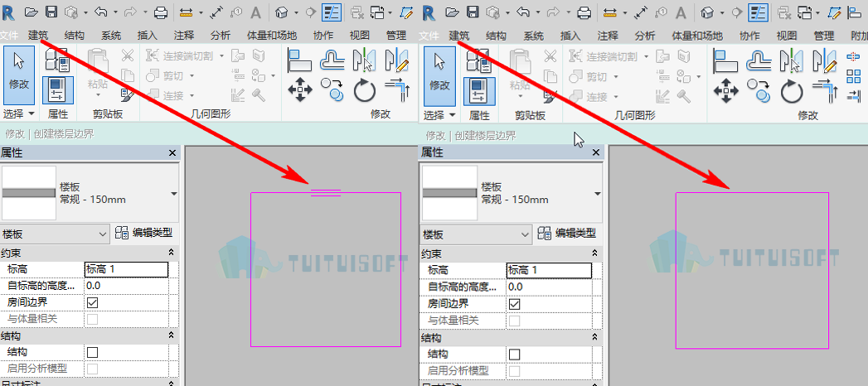The height and width of the screenshot is (386, 868).
Task: Click Switch Windows icon in right window toolbar
Action: click(x=806, y=12)
